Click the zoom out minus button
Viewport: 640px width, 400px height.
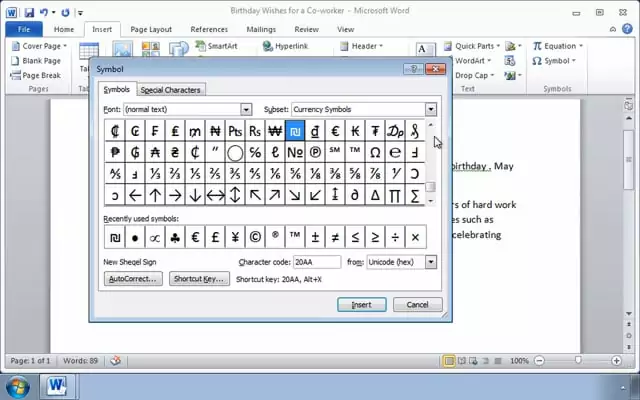(x=540, y=361)
